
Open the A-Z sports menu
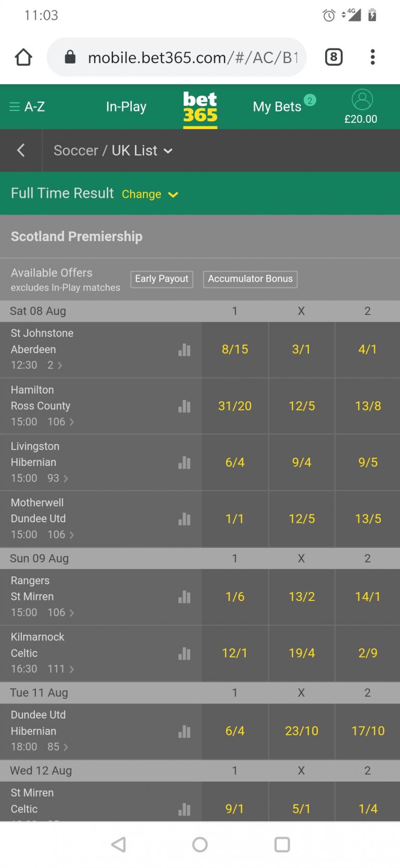point(28,107)
